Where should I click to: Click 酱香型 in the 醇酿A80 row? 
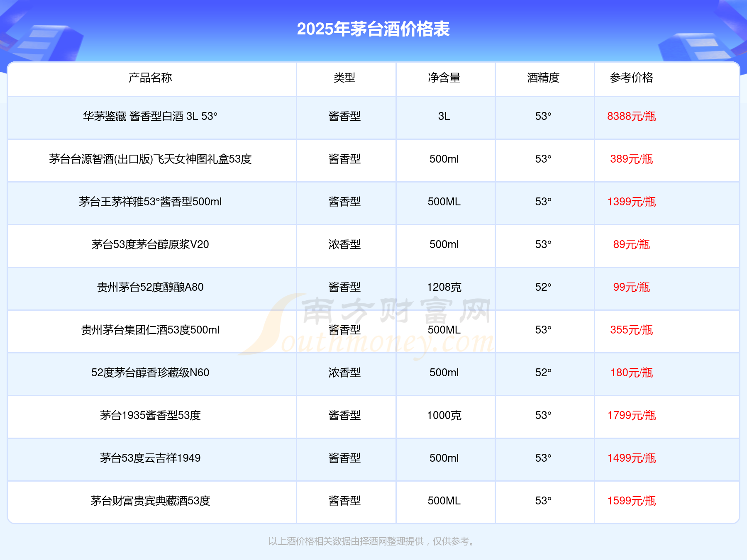pyautogui.click(x=344, y=287)
